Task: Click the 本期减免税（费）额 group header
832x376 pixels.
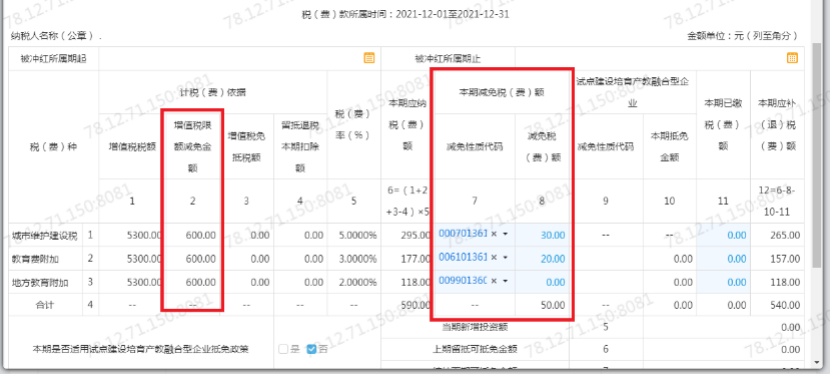Action: coord(501,92)
